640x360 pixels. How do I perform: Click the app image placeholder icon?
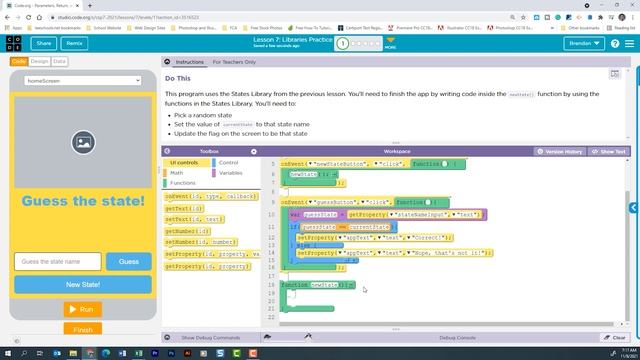point(83,142)
